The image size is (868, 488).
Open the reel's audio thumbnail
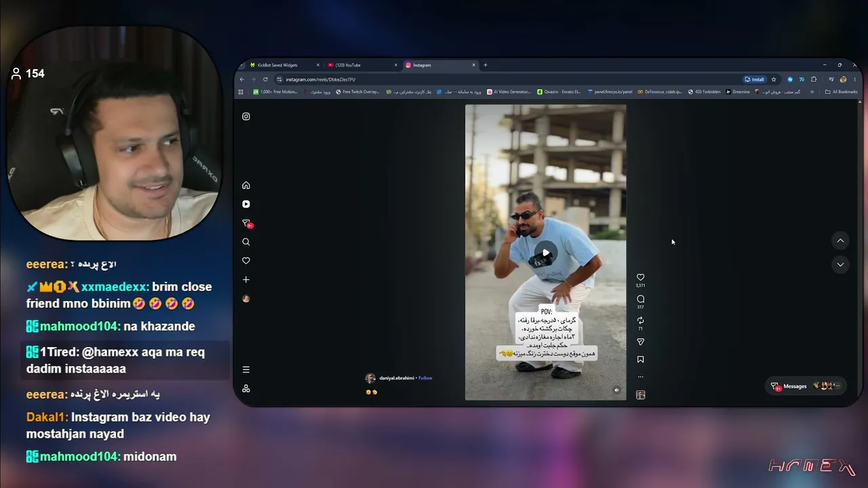pyautogui.click(x=640, y=394)
